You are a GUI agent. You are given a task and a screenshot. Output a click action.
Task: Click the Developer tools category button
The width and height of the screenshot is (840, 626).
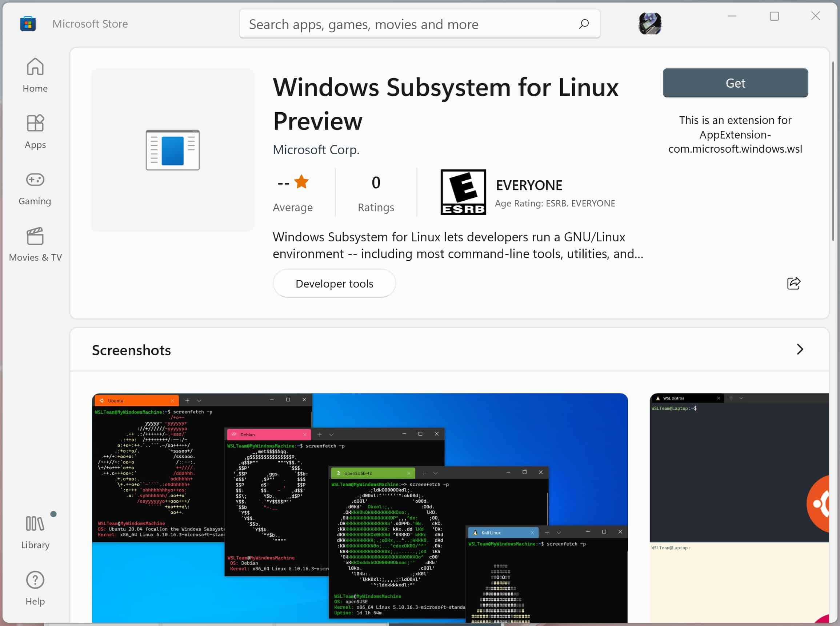pyautogui.click(x=334, y=283)
